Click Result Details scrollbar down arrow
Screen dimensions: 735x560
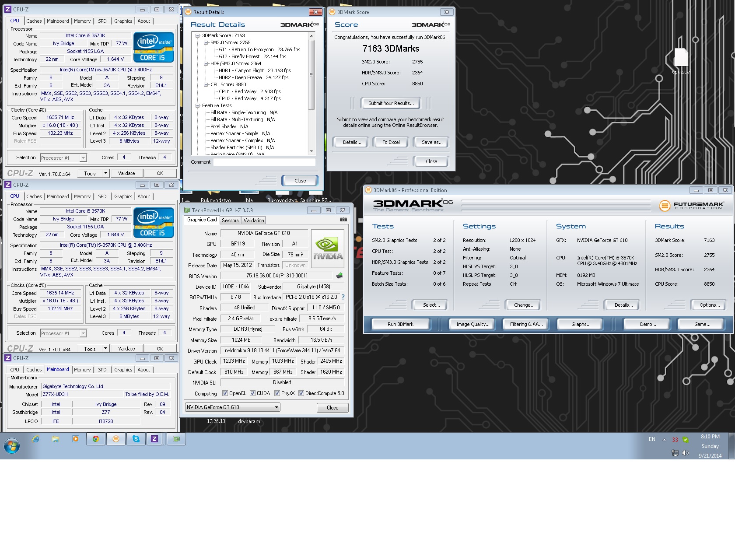pos(311,151)
